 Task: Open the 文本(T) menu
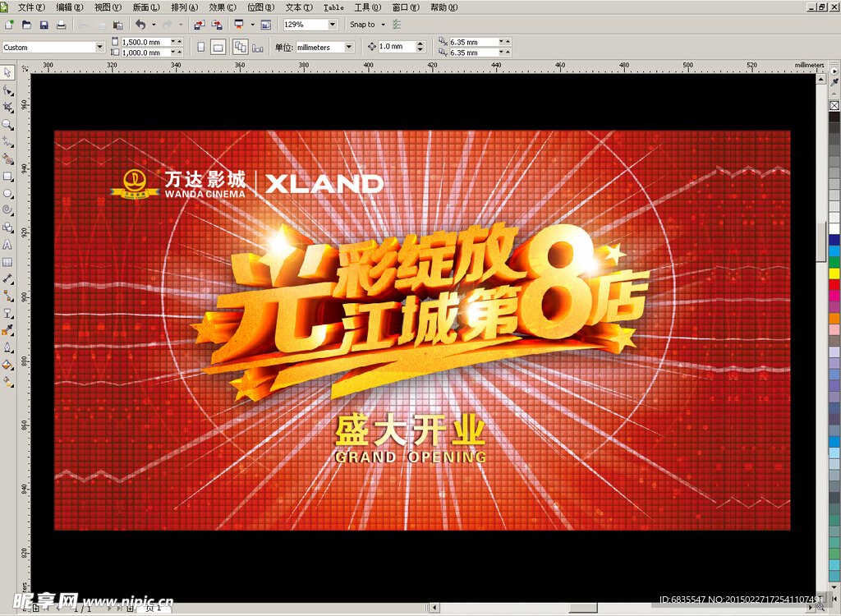[x=299, y=7]
